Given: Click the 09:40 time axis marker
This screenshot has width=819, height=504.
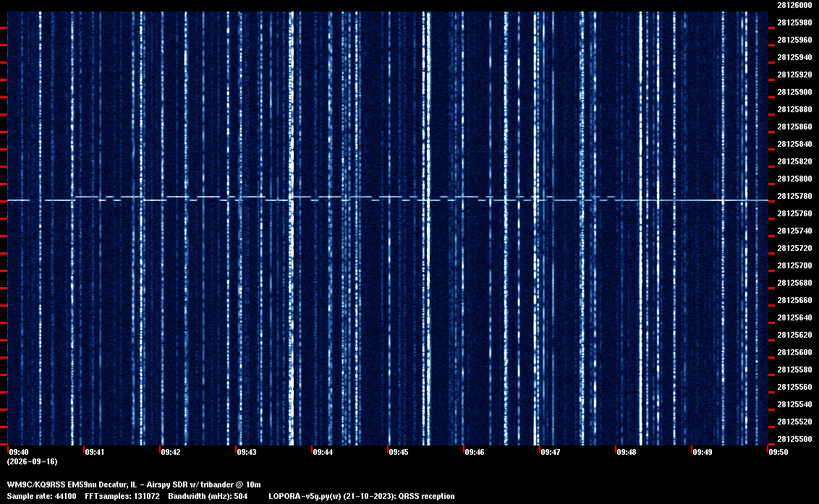Looking at the screenshot, I should [19, 452].
